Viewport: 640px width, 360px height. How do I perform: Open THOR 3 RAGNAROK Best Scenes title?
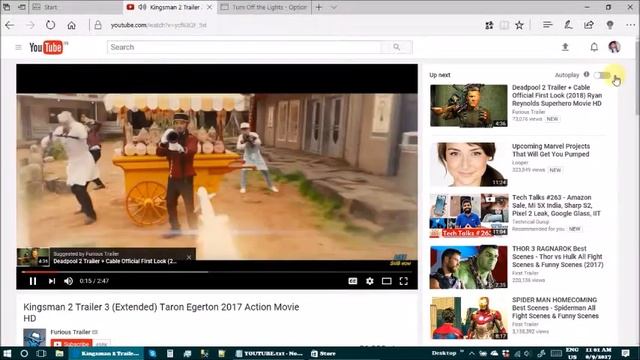558,257
